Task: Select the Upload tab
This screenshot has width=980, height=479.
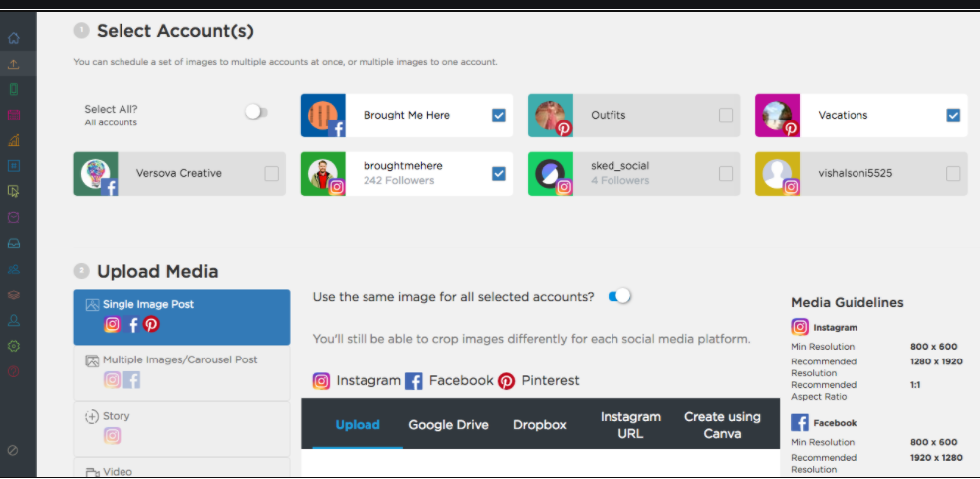Action: (358, 424)
